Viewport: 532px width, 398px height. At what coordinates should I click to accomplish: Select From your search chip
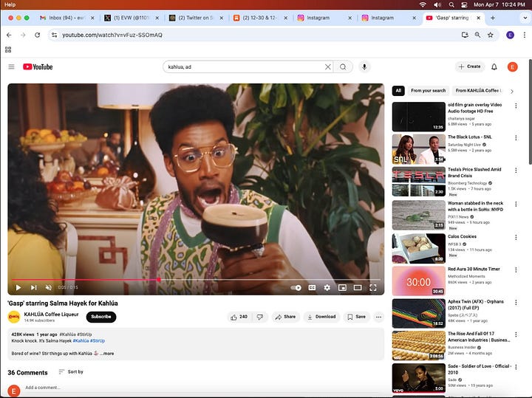point(428,91)
